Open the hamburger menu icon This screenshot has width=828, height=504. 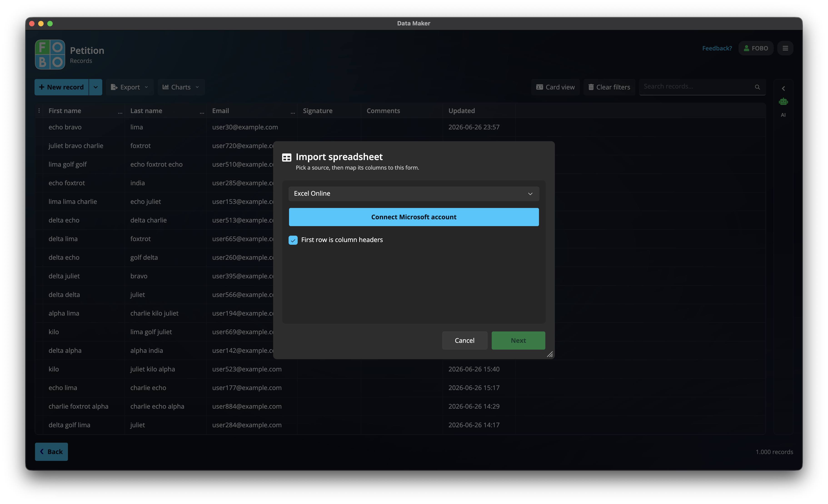[x=785, y=48]
